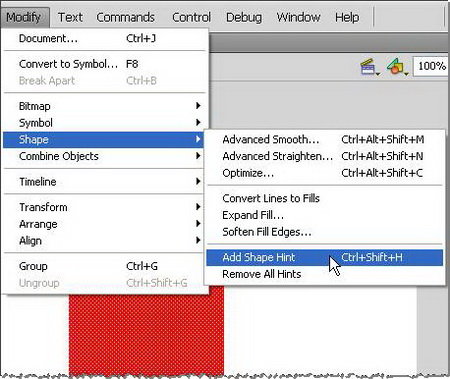Choose Optimize... in Shape submenu

(x=325, y=173)
